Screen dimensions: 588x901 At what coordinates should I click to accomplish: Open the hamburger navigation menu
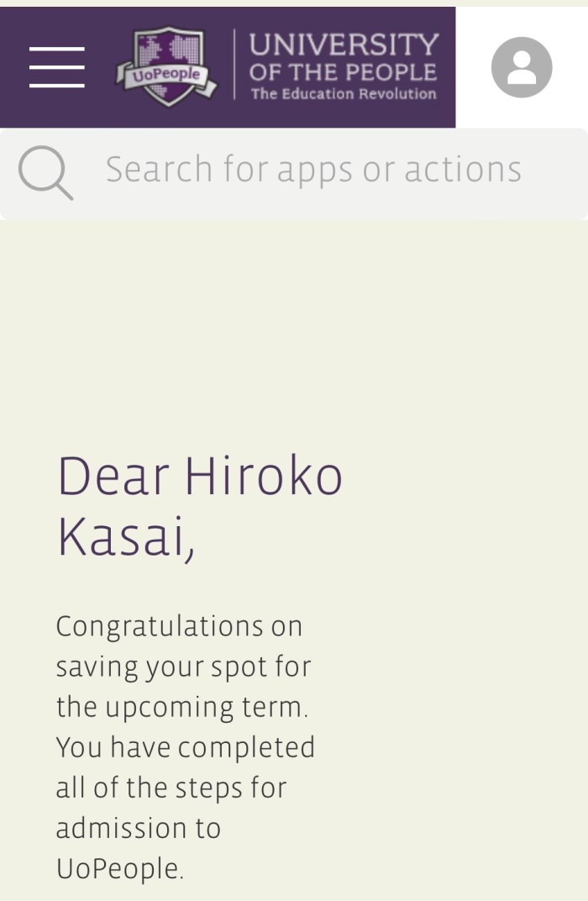(56, 67)
